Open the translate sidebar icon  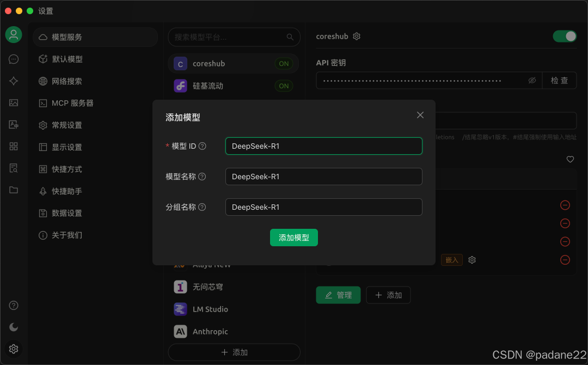point(14,125)
